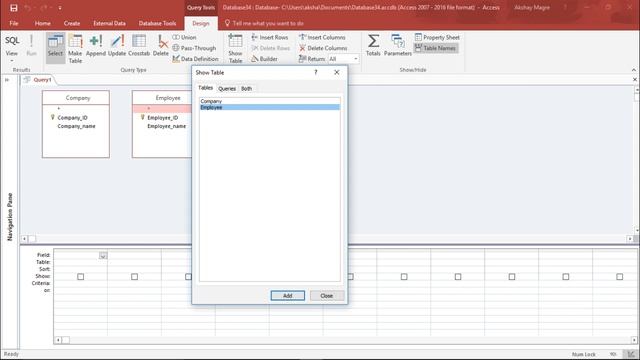640x360 pixels.
Task: Open the expression Builder
Action: point(264,59)
